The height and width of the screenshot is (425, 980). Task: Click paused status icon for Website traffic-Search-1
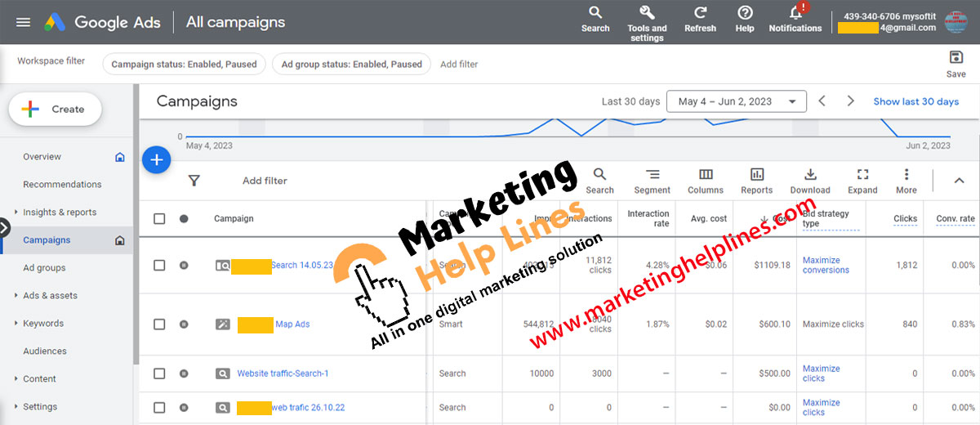tap(184, 374)
